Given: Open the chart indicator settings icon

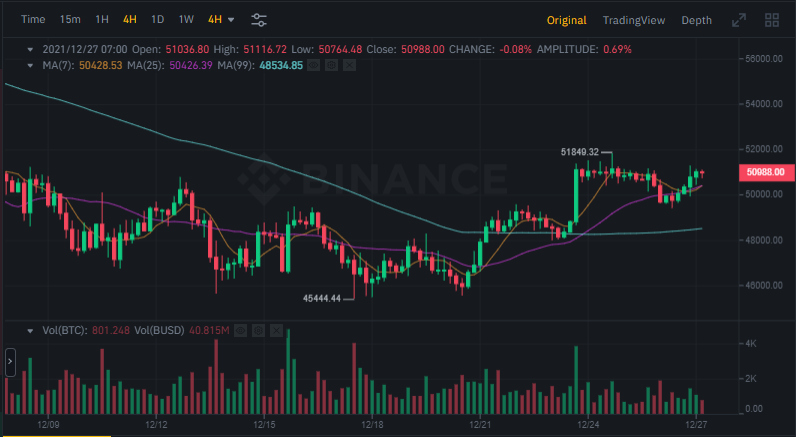Looking at the screenshot, I should click(x=259, y=19).
